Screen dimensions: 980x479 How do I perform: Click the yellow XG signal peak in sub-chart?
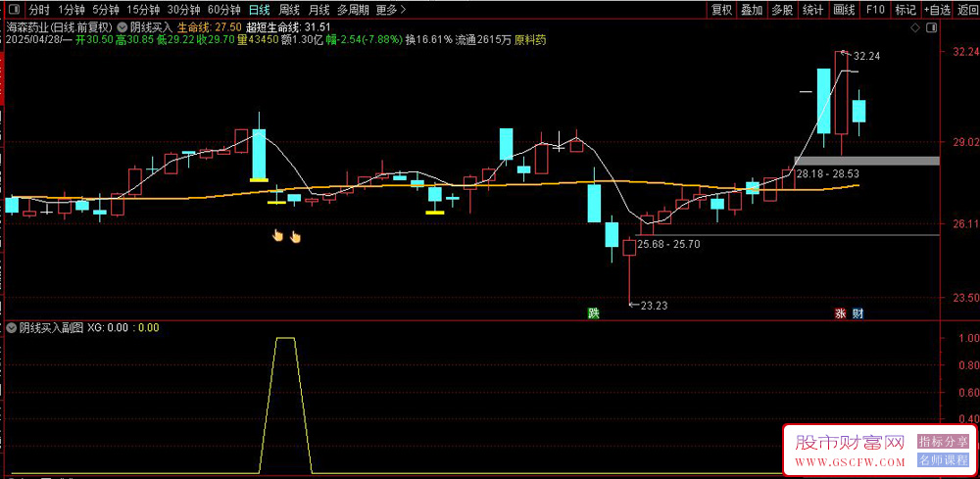click(x=285, y=338)
